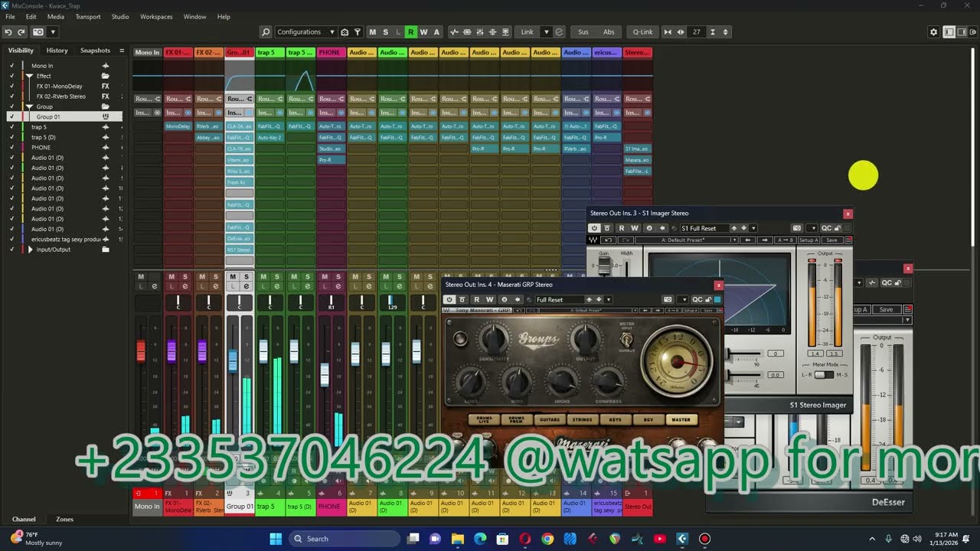Toggle global Mute 'M' in top toolbar
The height and width of the screenshot is (551, 980).
[x=373, y=32]
